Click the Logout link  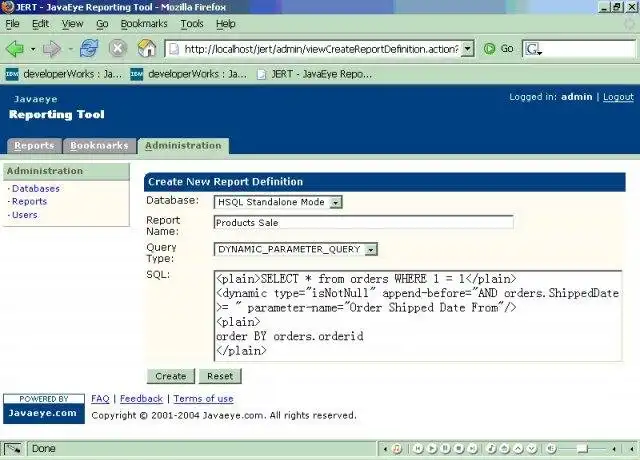click(618, 97)
